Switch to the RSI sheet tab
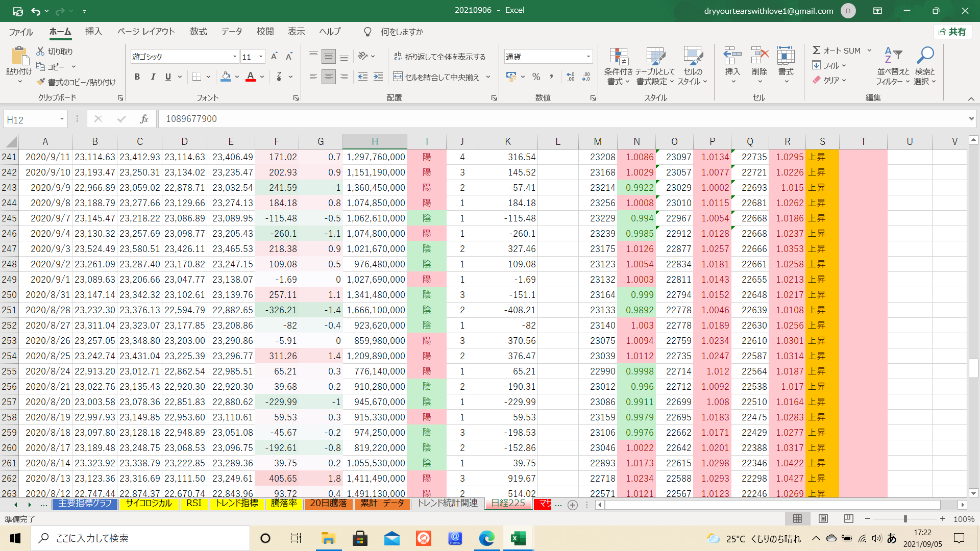This screenshot has height=551, width=980. pos(193,504)
